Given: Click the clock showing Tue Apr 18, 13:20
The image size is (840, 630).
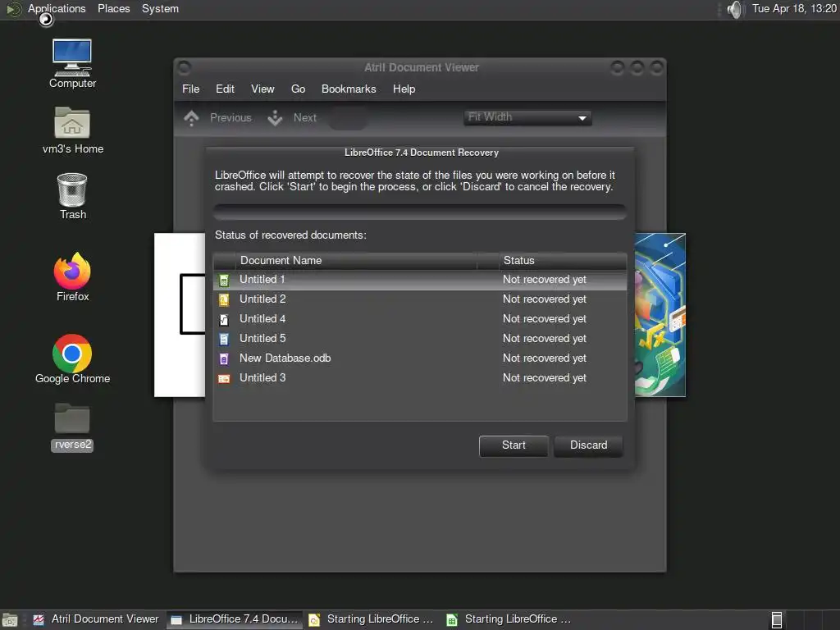Looking at the screenshot, I should coord(794,8).
